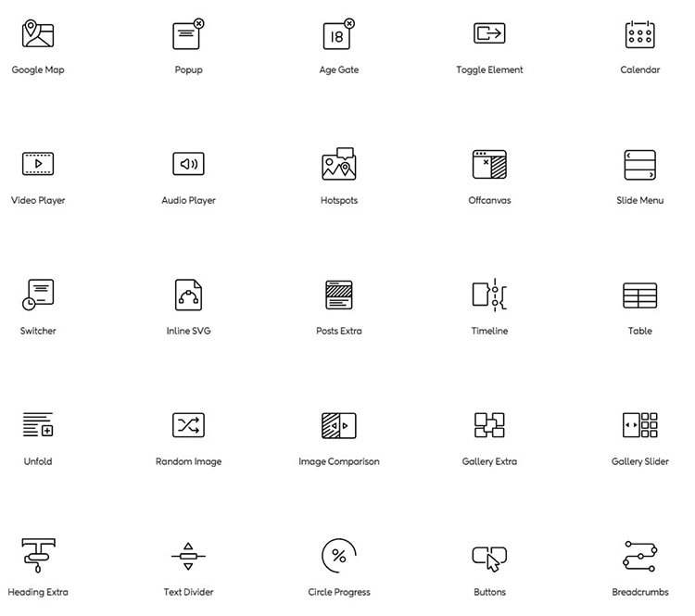The height and width of the screenshot is (616, 695).
Task: Click the Unfold element icon
Action: [38, 424]
